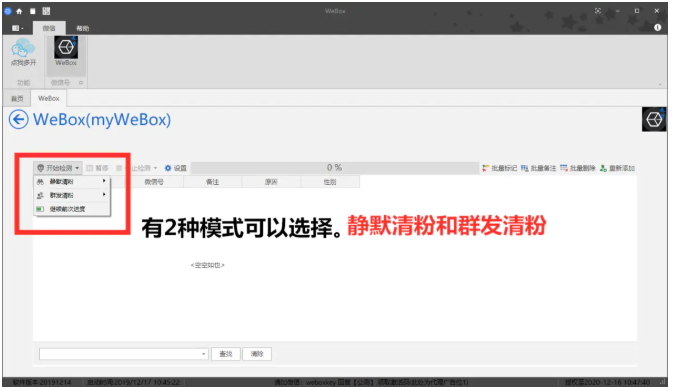The image size is (673, 390).
Task: Open the search combo box dropdown arrow
Action: (204, 354)
